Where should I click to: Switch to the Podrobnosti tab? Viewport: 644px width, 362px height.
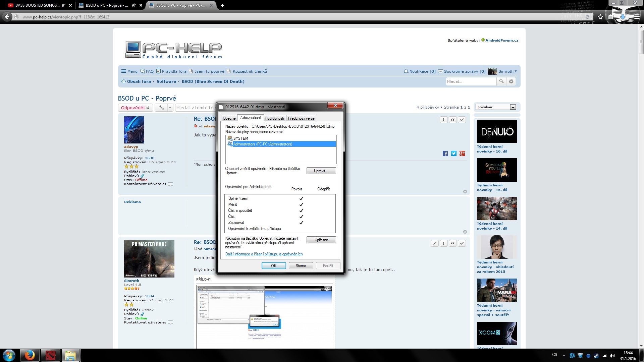[274, 118]
